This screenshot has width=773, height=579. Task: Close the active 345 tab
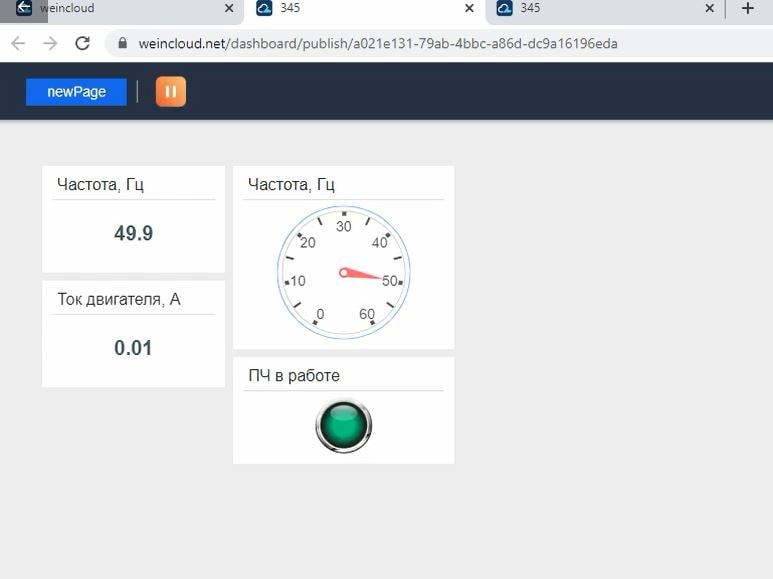[x=469, y=9]
